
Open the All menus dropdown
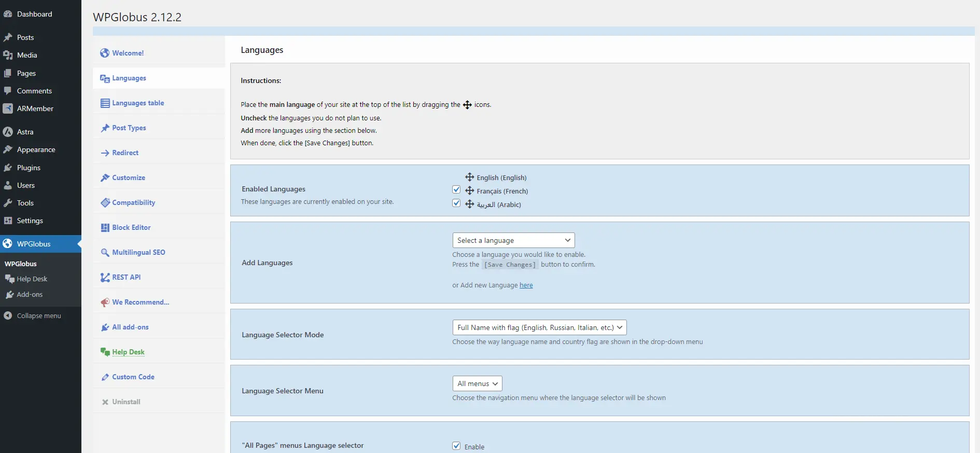click(477, 383)
